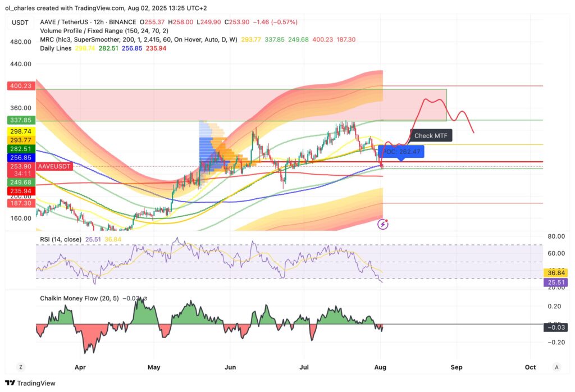575x392 pixels.
Task: Click the green 337.85 price label
Action: pos(21,120)
